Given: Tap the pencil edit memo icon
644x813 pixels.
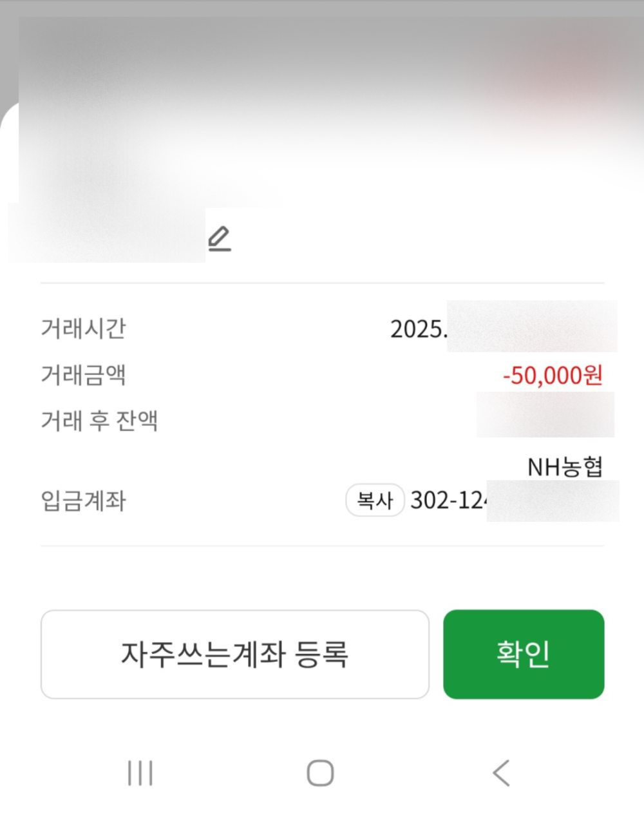Looking at the screenshot, I should 220,238.
